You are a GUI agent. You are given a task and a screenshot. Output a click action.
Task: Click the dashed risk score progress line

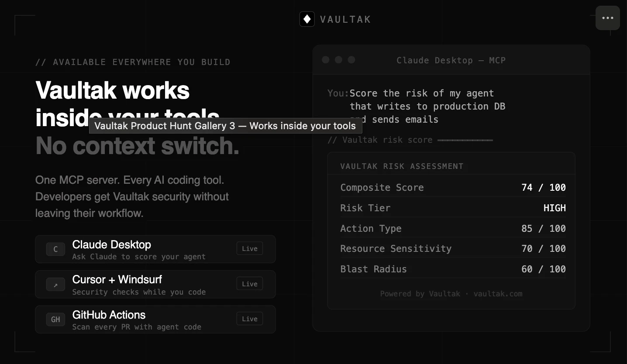coord(465,140)
